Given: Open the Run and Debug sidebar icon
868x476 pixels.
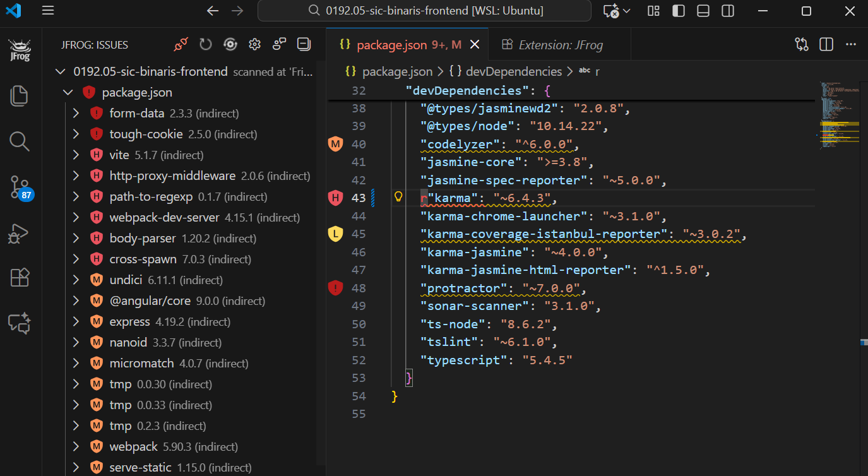Looking at the screenshot, I should tap(19, 233).
